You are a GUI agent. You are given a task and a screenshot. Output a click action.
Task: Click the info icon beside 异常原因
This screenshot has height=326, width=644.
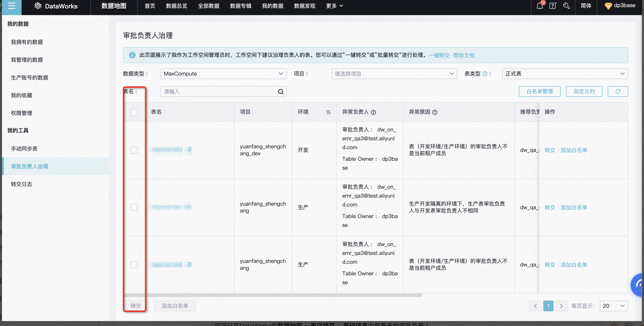click(435, 112)
